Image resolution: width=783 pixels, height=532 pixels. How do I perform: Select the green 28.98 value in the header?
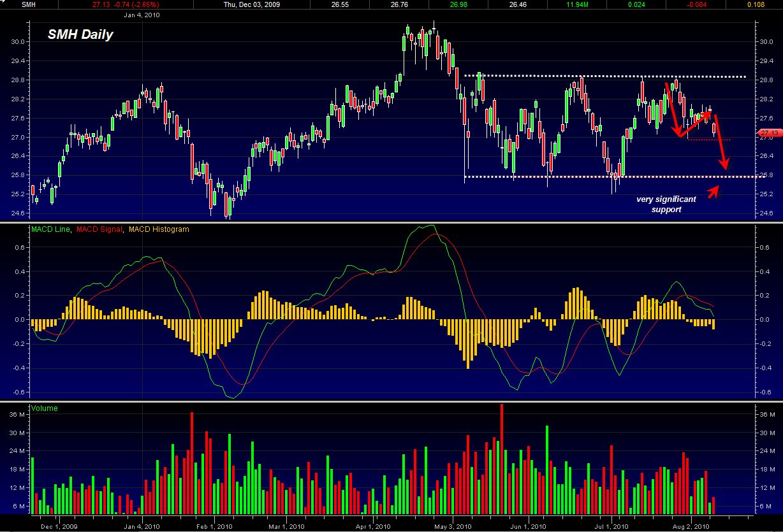(458, 4)
